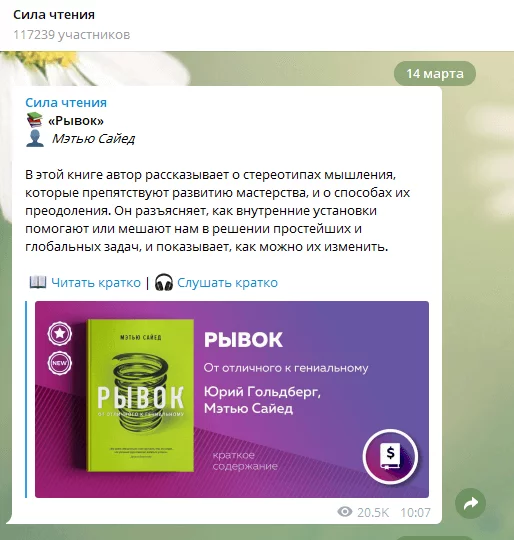Open the Сила чтения channel header title

coord(54,15)
